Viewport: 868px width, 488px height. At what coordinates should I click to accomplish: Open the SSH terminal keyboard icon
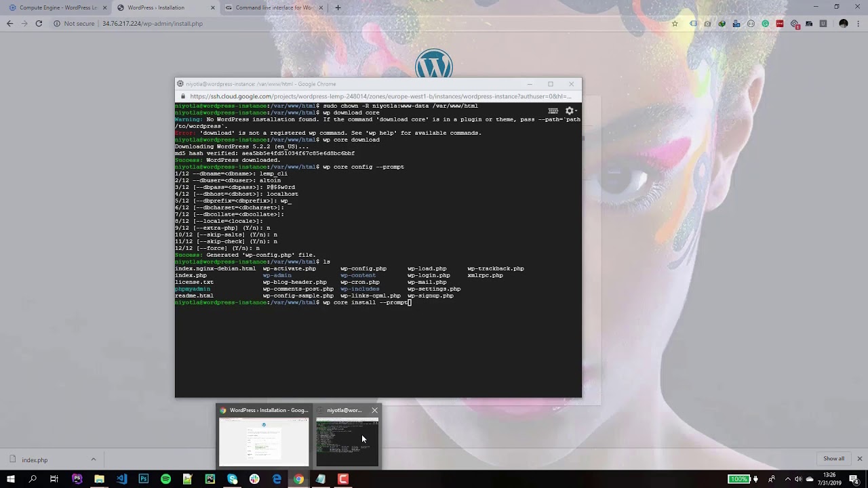click(553, 111)
